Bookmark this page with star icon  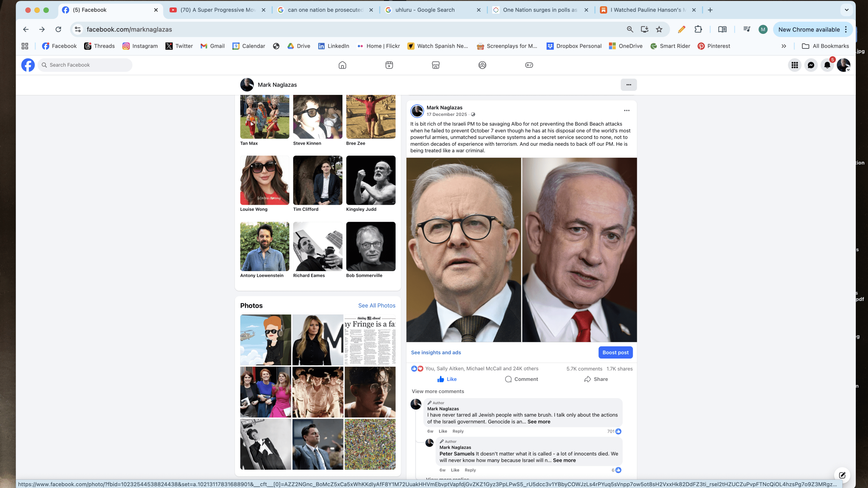[659, 29]
